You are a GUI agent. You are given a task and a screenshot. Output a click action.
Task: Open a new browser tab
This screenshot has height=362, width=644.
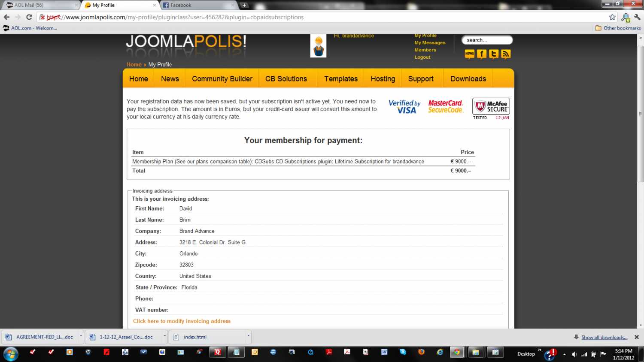click(244, 5)
